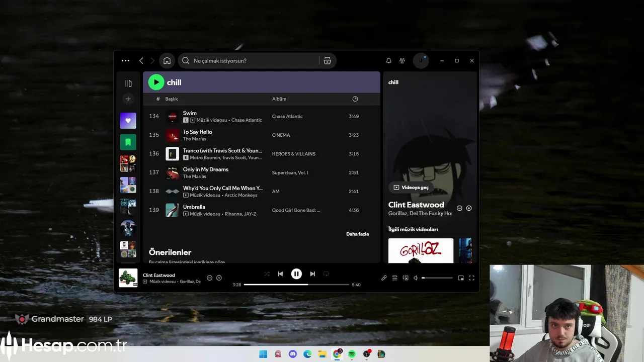644x362 pixels.
Task: Click plus icon in the player bar
Action: [x=219, y=278]
